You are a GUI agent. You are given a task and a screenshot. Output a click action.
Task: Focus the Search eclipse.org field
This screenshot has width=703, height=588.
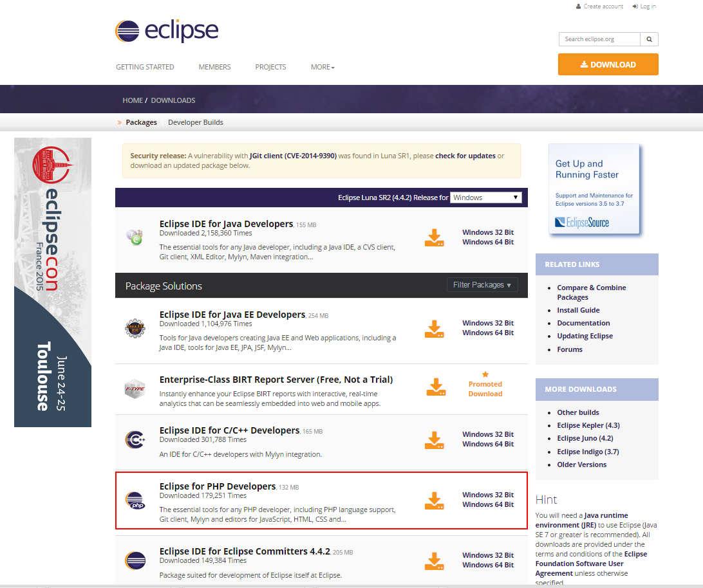click(599, 39)
